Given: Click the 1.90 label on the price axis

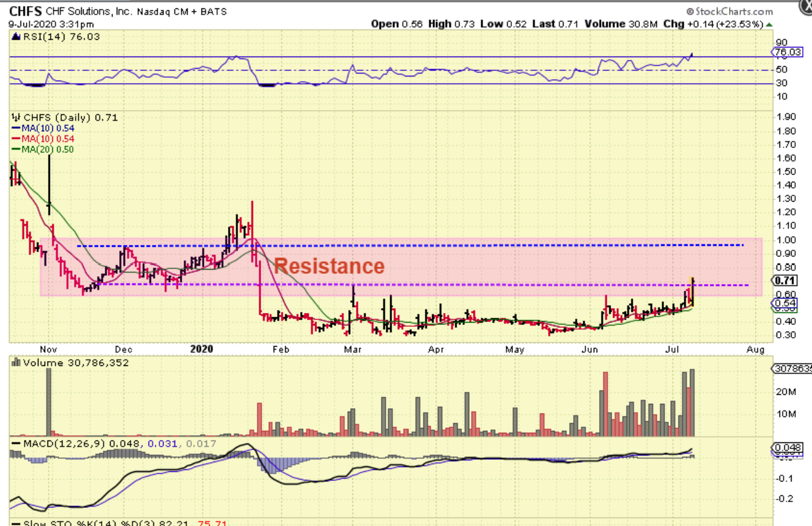Looking at the screenshot, I should tap(786, 117).
